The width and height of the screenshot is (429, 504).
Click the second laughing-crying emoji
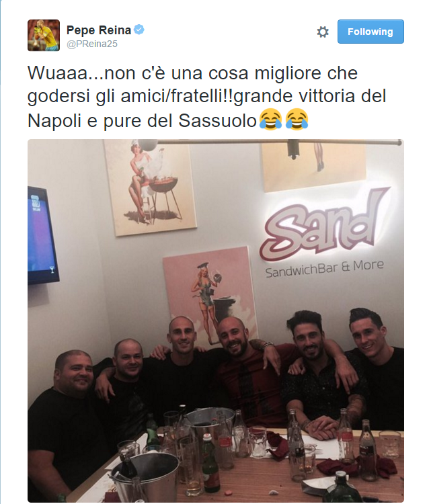click(297, 120)
